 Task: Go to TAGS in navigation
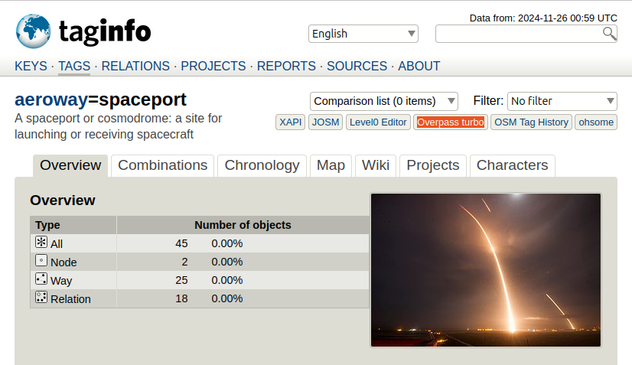74,66
